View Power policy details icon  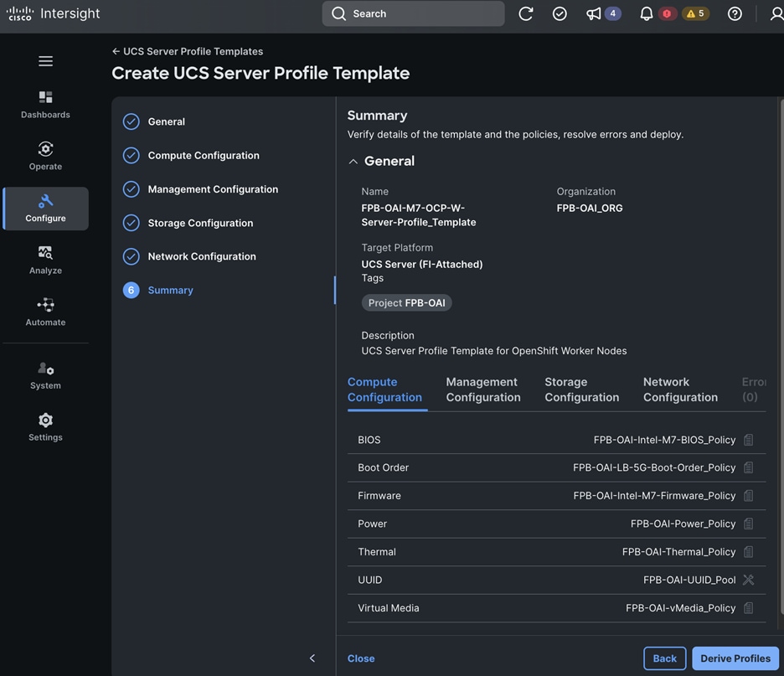[x=748, y=524]
